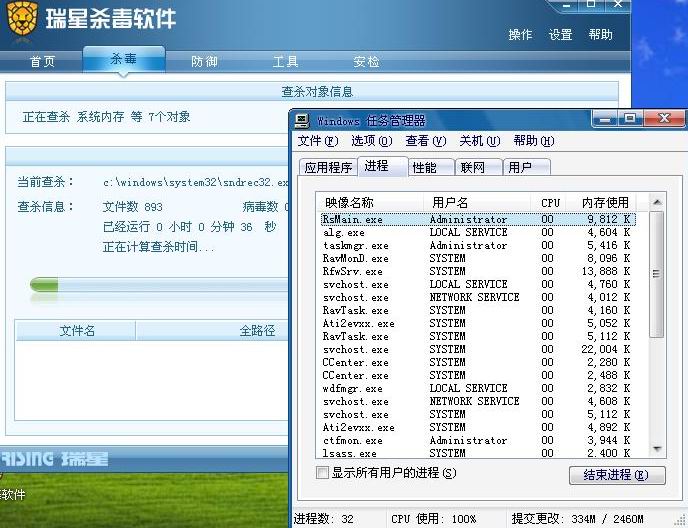Click process list scrollbar down arrow
Screen dimensions: 688x528
[x=657, y=449]
